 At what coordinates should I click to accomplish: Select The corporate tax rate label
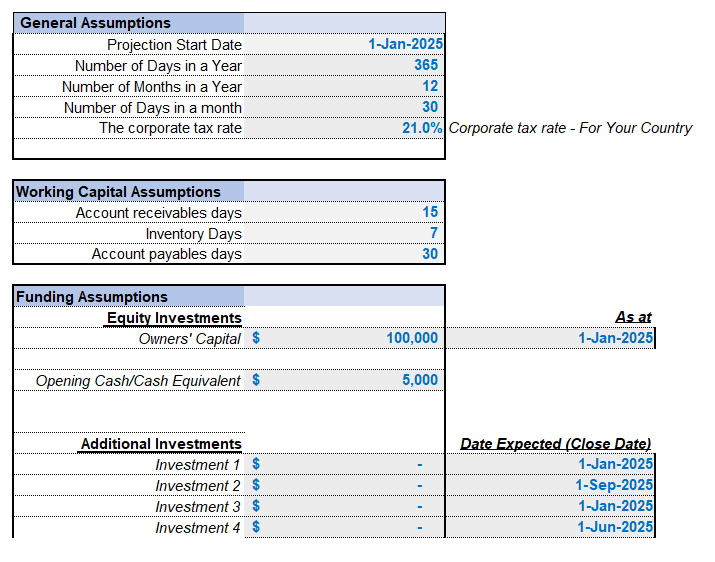click(x=171, y=128)
